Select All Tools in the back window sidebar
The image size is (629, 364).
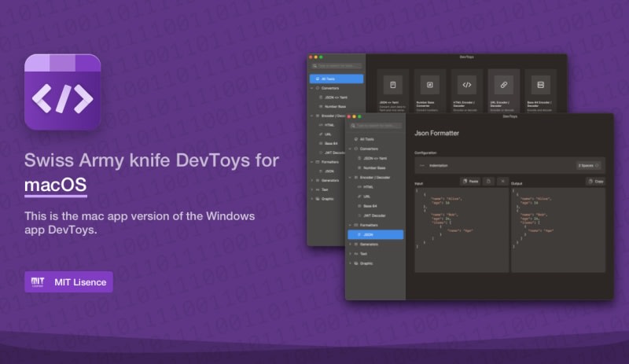[337, 79]
